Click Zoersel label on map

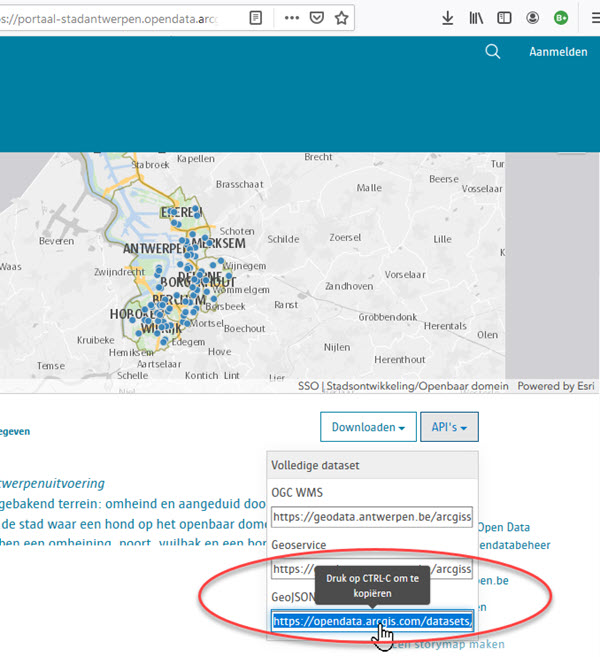(345, 238)
